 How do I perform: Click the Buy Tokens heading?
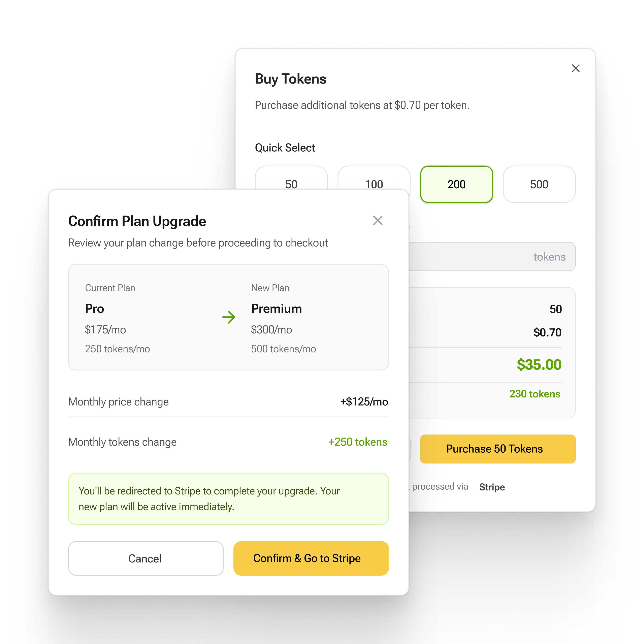(x=290, y=79)
